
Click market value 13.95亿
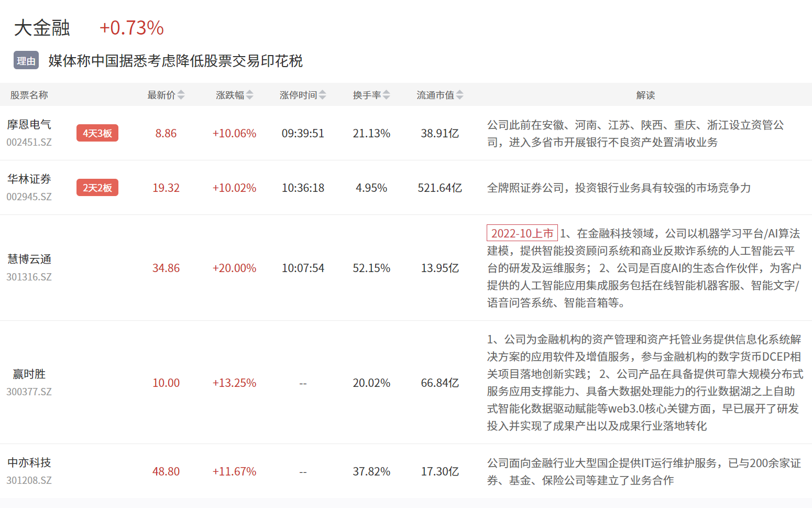coord(440,268)
